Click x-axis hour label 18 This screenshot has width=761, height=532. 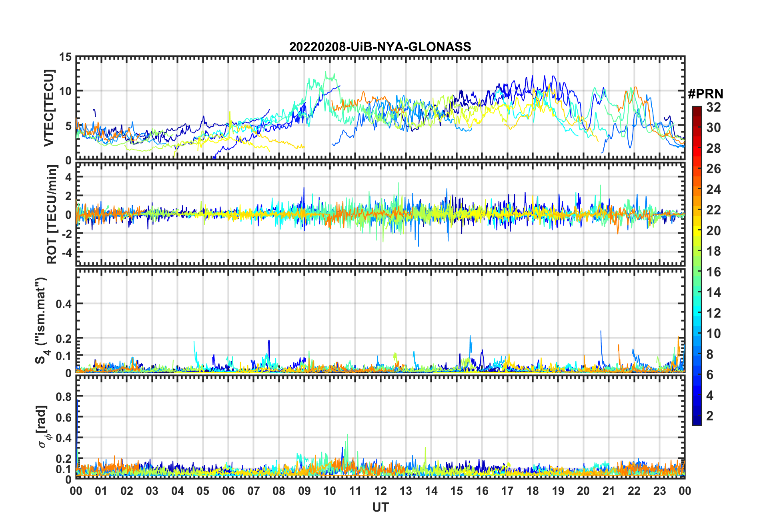(533, 491)
